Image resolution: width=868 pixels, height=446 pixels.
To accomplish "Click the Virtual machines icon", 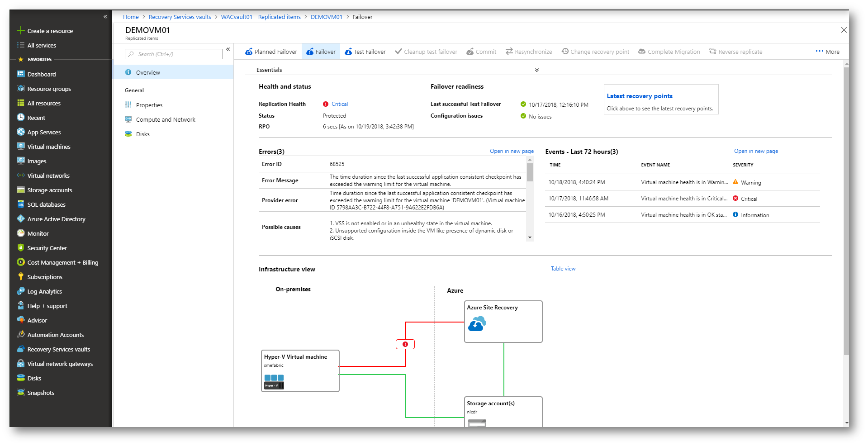I will pos(20,147).
